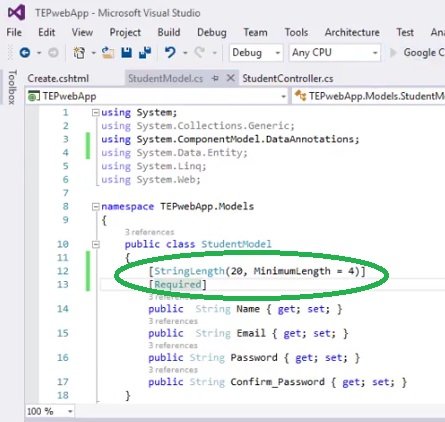
Task: Click the Open File folder icon
Action: tap(108, 53)
